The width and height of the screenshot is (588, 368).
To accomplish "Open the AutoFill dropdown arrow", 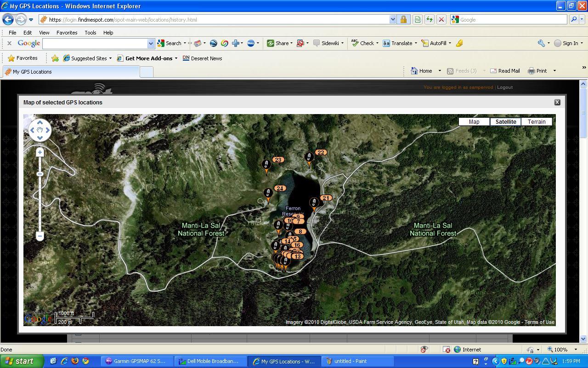I will tap(450, 43).
